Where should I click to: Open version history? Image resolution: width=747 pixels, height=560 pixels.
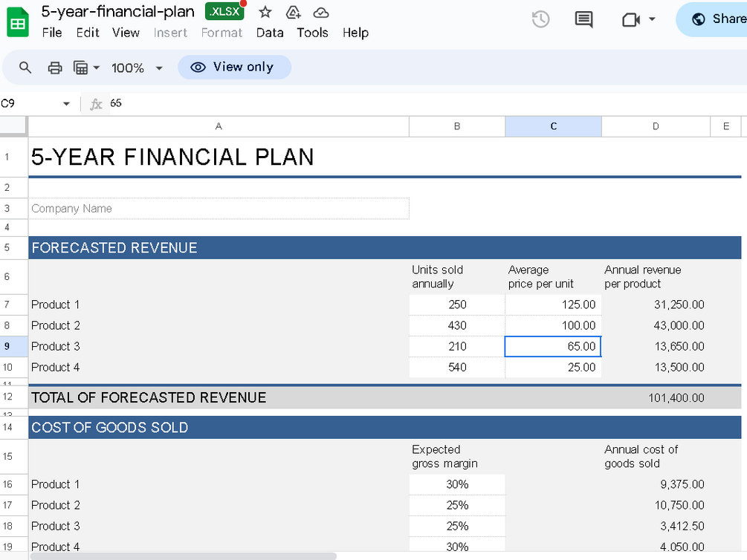pyautogui.click(x=540, y=19)
